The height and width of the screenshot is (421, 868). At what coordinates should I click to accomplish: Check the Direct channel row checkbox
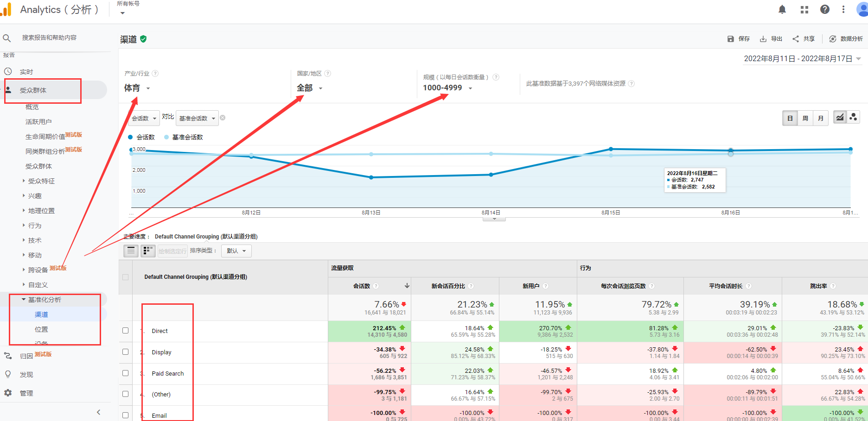click(125, 331)
